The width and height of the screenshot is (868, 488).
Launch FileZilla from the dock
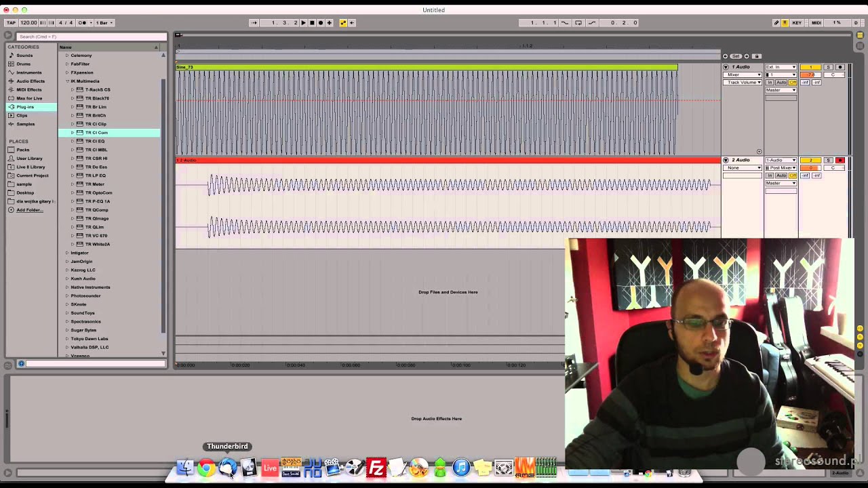coord(376,468)
